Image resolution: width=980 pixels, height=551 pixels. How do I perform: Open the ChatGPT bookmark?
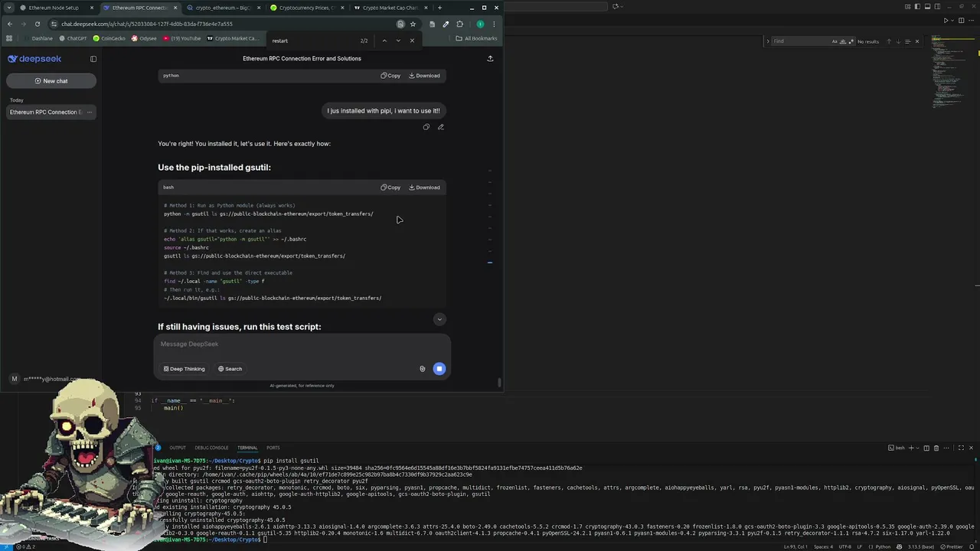[x=73, y=38]
